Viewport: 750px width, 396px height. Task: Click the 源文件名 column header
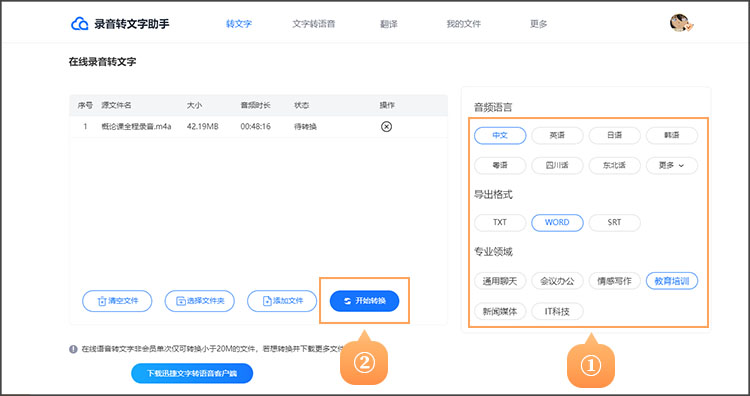click(x=116, y=105)
